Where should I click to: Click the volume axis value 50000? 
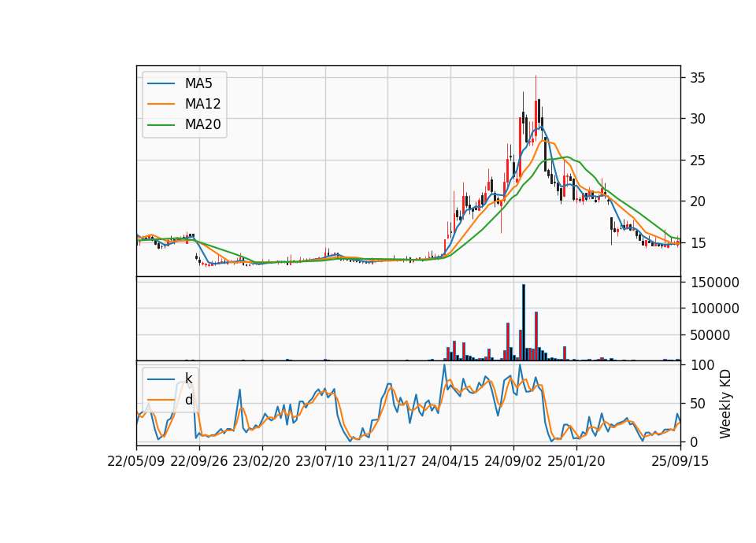click(710, 335)
